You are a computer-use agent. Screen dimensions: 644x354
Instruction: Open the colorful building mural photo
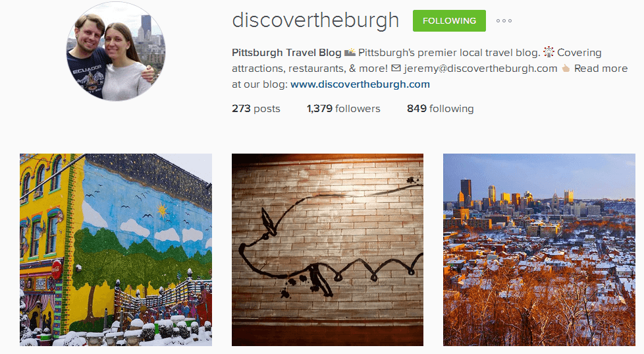(116, 250)
